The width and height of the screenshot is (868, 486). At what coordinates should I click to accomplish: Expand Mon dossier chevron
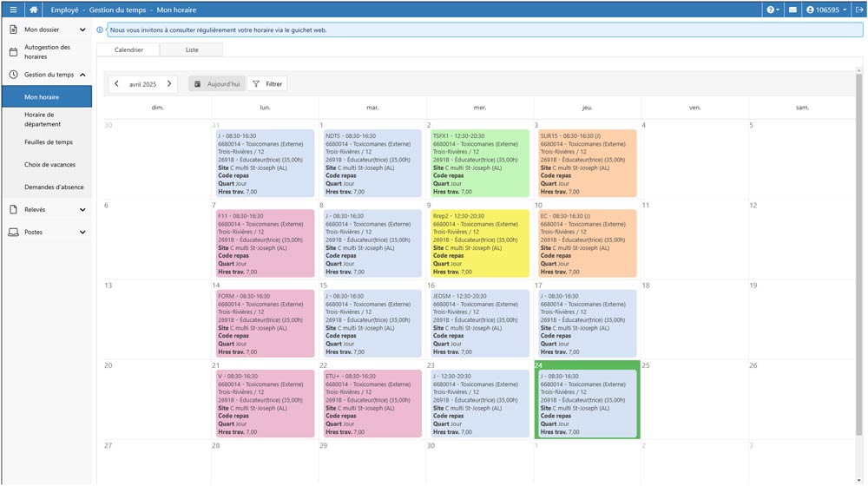click(82, 30)
